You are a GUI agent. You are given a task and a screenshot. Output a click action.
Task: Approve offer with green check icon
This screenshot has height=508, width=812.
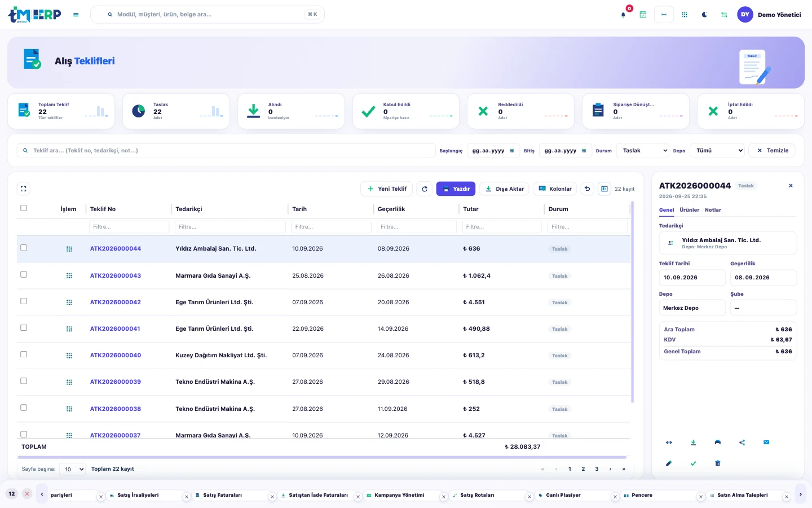coord(693,463)
